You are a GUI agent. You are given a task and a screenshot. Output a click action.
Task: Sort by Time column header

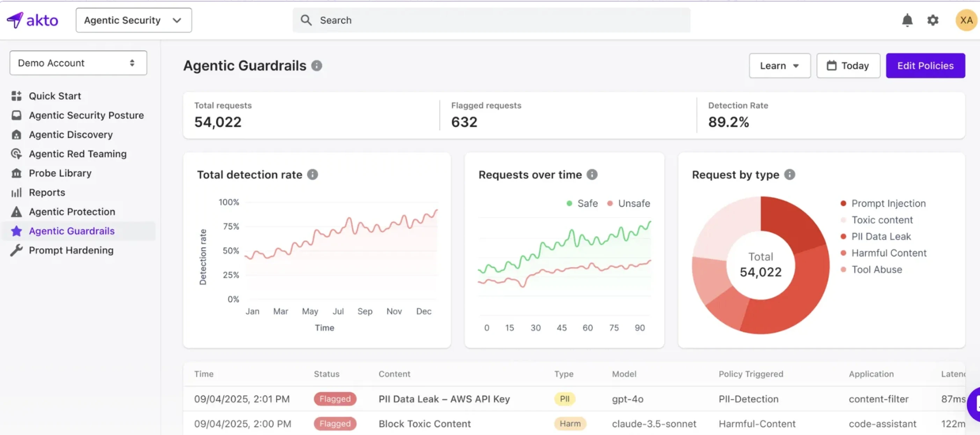[204, 374]
